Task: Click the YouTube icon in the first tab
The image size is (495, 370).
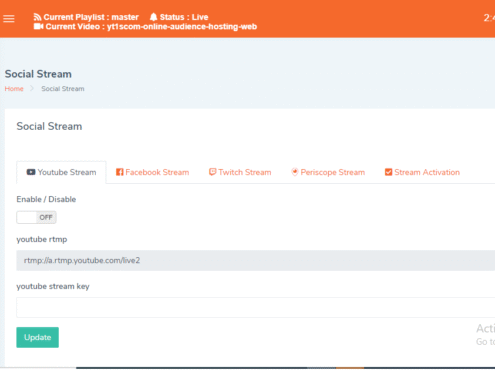Action: click(31, 172)
